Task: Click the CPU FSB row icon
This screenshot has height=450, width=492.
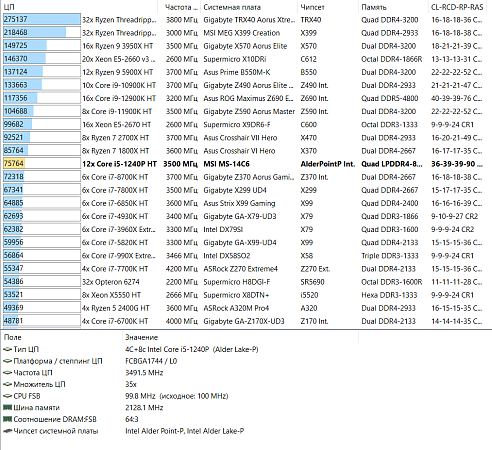Action: (x=8, y=396)
